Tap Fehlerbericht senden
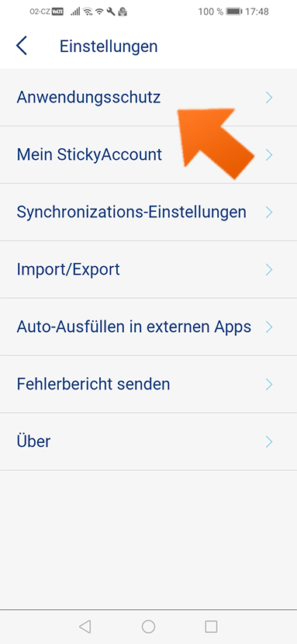This screenshot has height=644, width=297. (149, 384)
